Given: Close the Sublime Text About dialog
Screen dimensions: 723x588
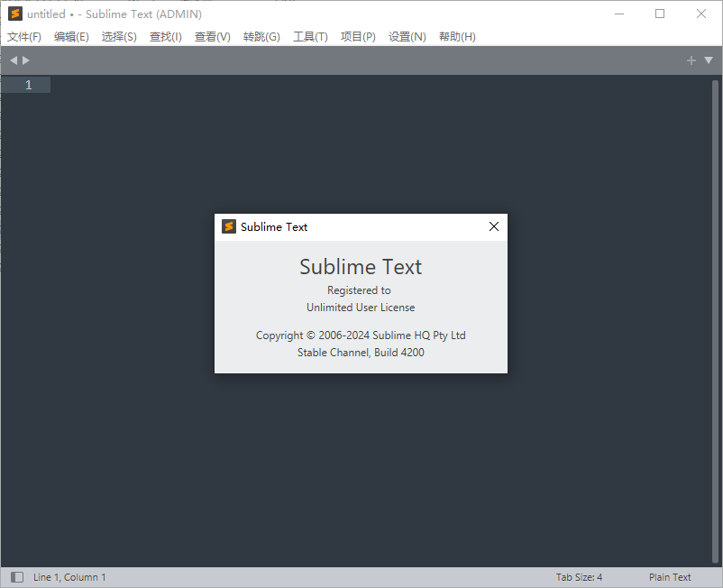Looking at the screenshot, I should [493, 226].
